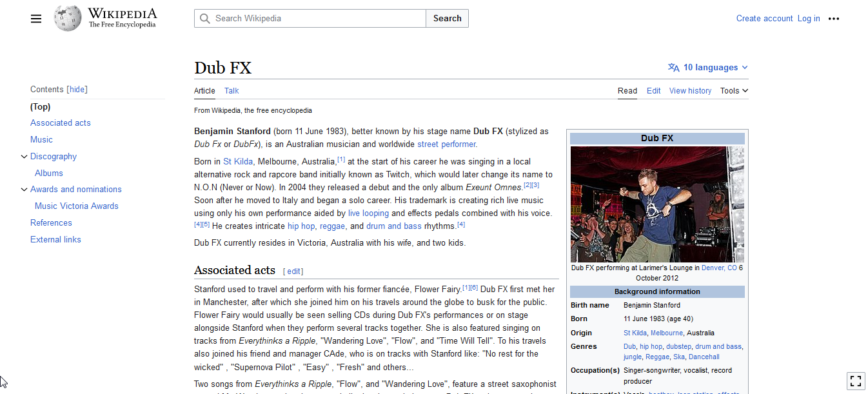The image size is (868, 394).
Task: Click citation [4] after rhythms
Action: pos(461,224)
